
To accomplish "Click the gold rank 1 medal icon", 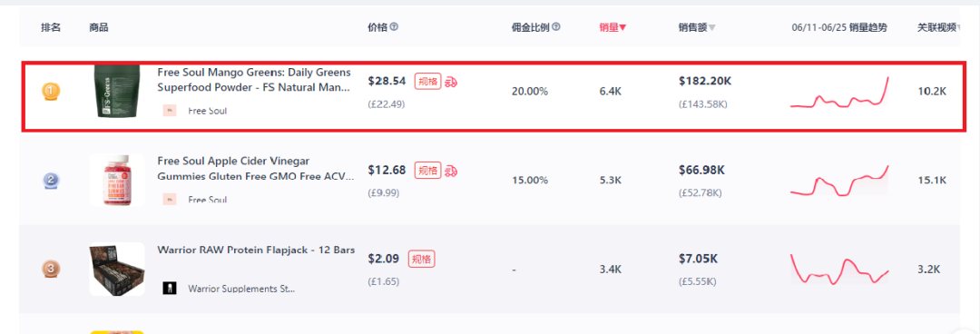I will (51, 93).
